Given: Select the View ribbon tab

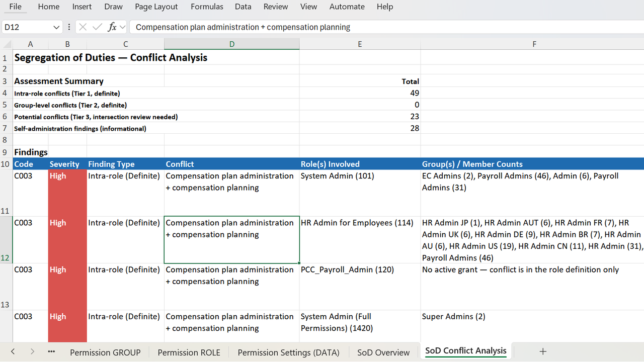Looking at the screenshot, I should point(308,7).
